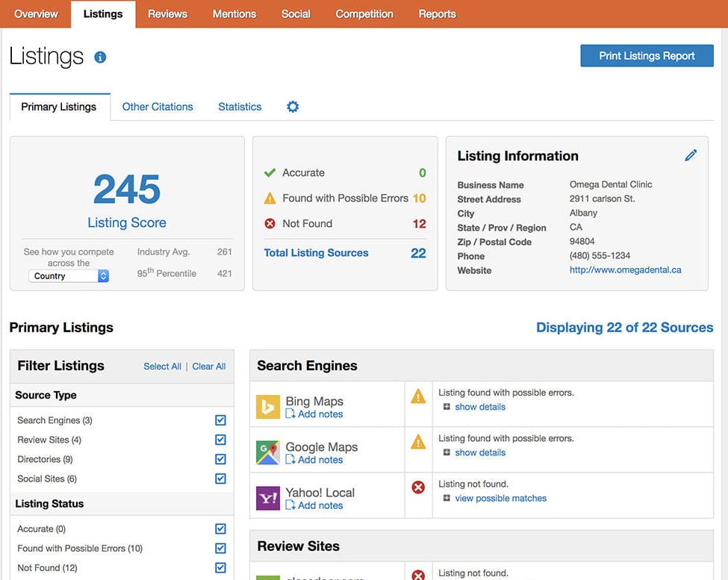Click the Listing Score label
This screenshot has height=580, width=728.
click(127, 222)
